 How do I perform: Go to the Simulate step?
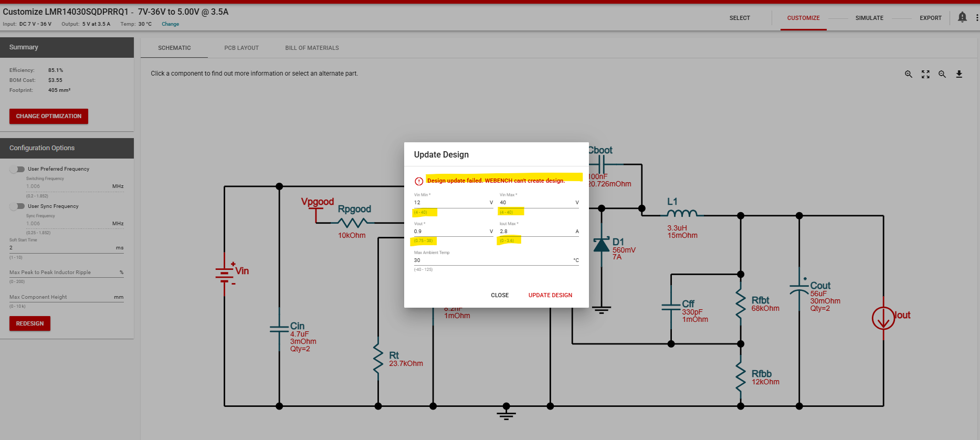pos(869,18)
